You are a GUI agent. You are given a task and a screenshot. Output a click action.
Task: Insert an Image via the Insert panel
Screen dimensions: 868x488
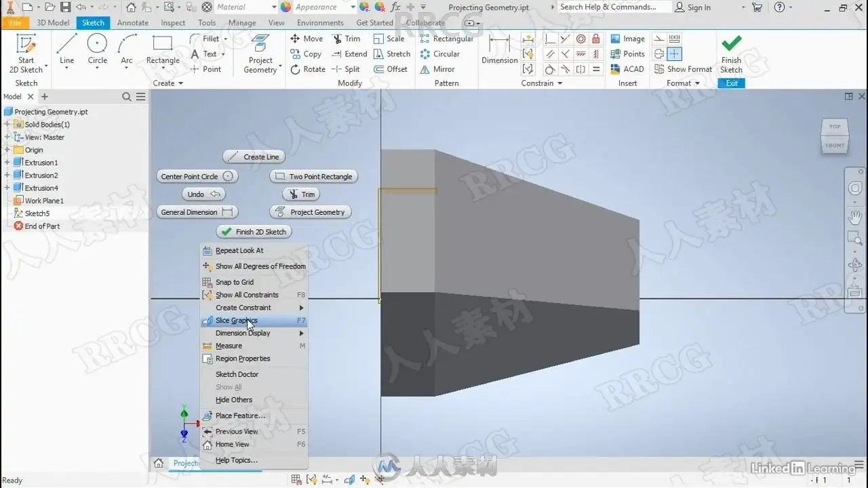(x=627, y=39)
